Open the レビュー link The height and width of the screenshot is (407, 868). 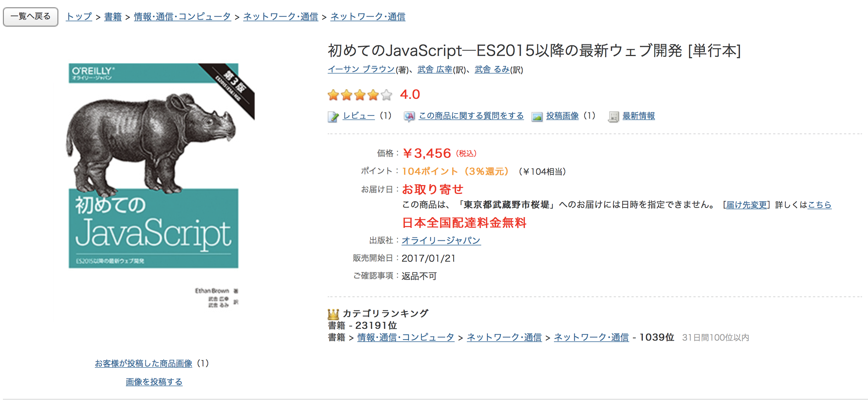click(359, 116)
